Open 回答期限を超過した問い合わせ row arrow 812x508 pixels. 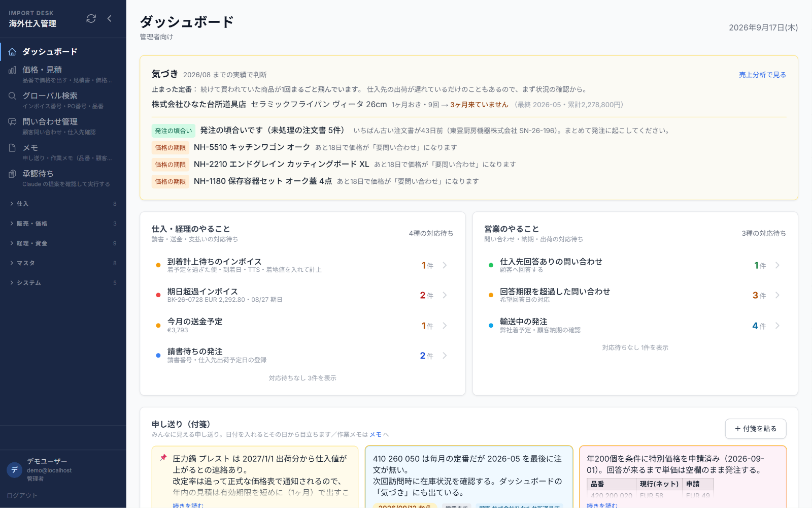point(777,295)
